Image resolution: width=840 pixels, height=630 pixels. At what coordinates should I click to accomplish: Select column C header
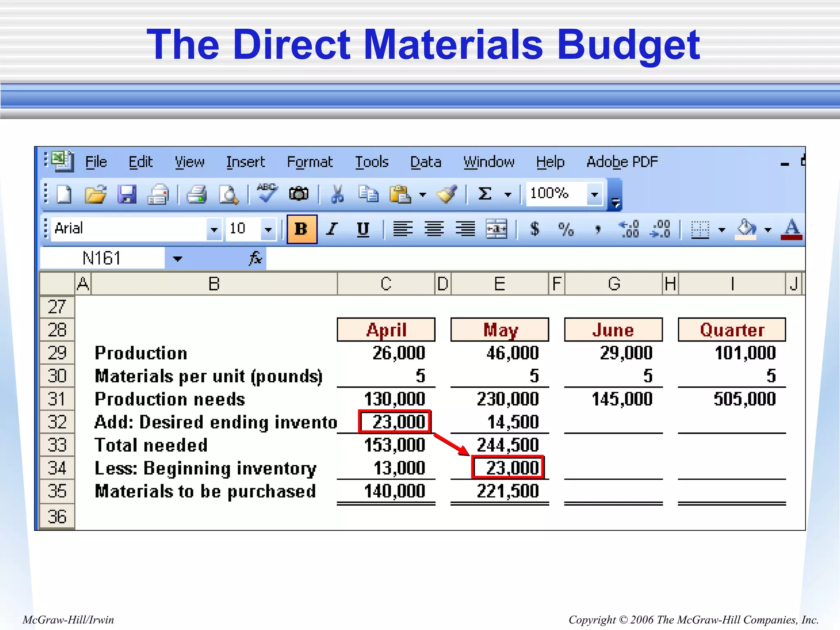coord(386,283)
